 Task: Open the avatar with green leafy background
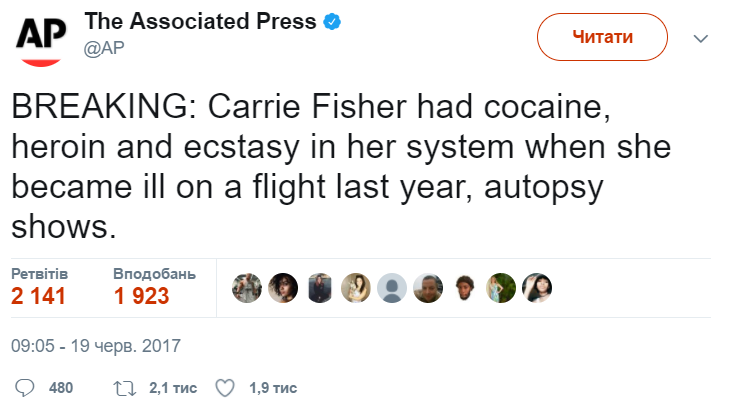click(500, 288)
